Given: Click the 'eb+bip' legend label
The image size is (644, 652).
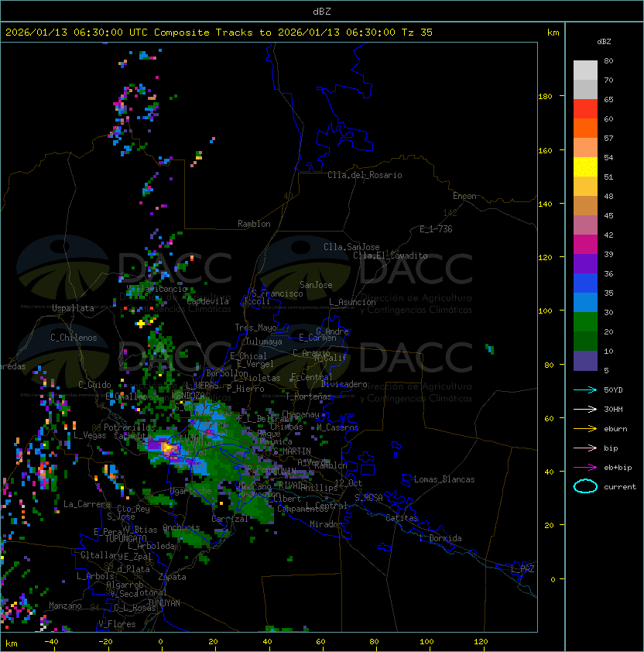Looking at the screenshot, I should [x=618, y=468].
